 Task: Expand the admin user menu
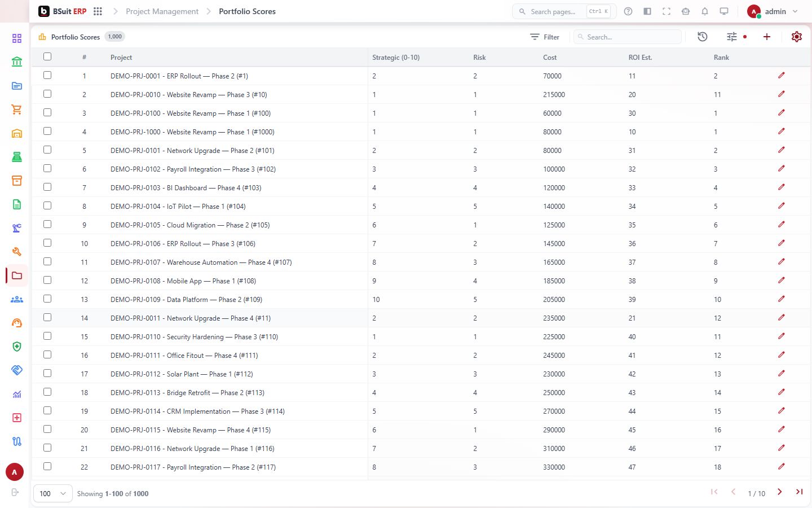point(773,11)
